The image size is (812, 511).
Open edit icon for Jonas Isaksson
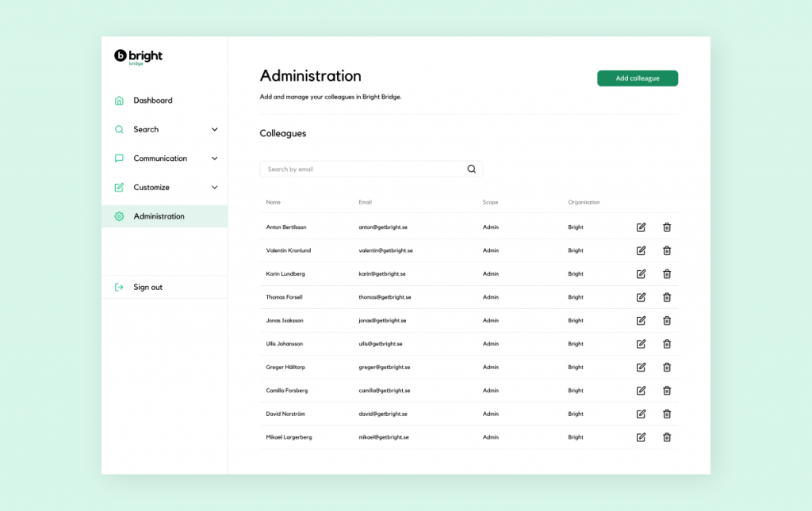tap(641, 321)
